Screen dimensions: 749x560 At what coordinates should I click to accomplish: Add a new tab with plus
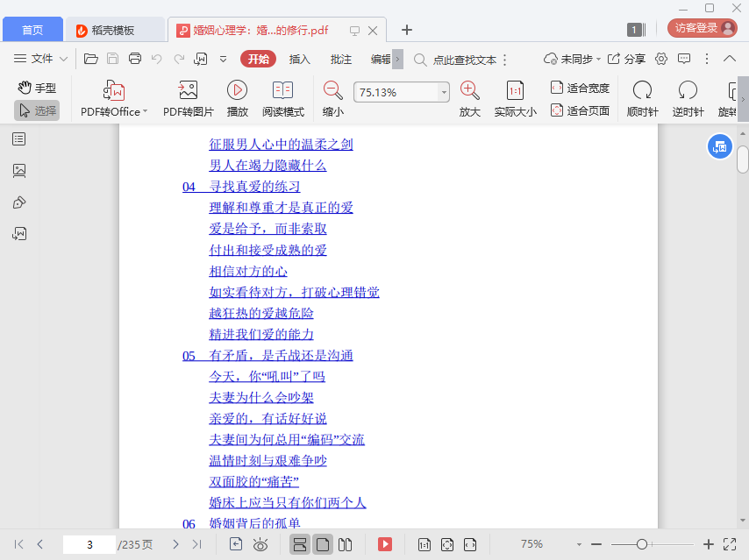point(406,30)
